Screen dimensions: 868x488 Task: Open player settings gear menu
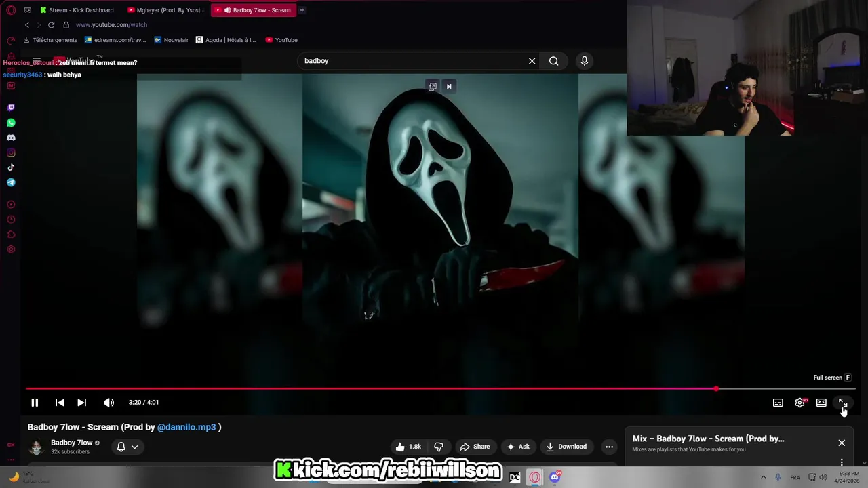click(x=800, y=403)
